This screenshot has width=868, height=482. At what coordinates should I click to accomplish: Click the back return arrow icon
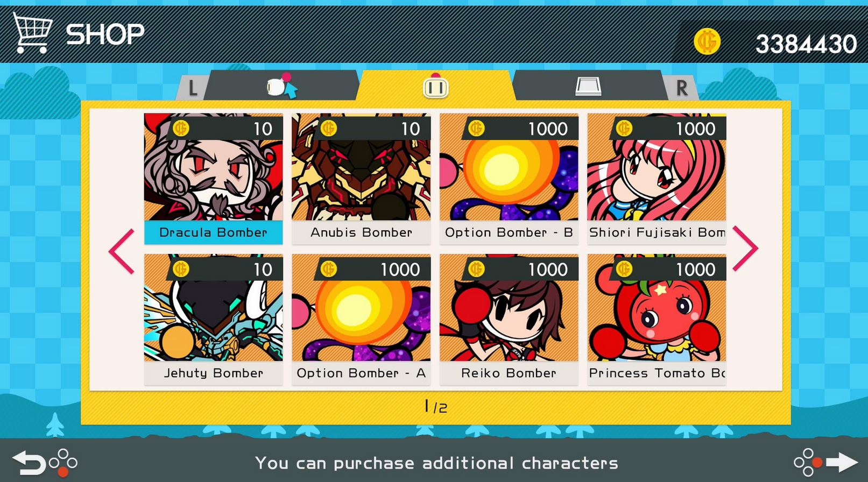pos(30,462)
